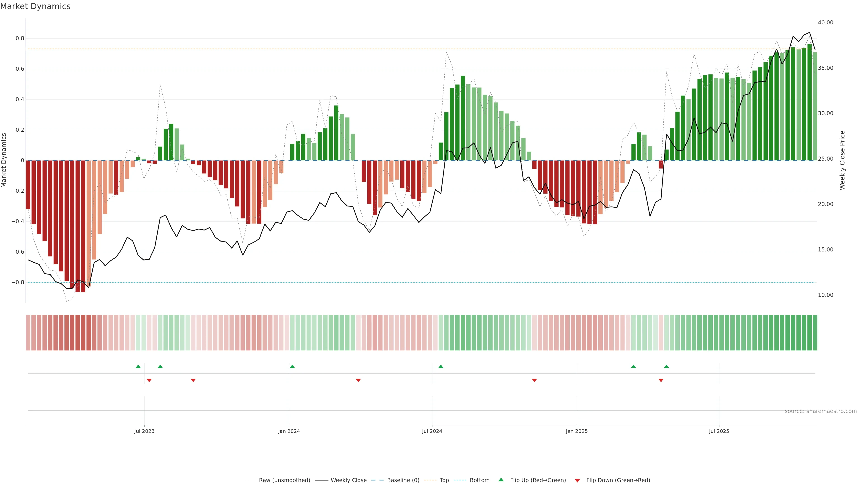Click the Jan 2025 x-axis label
This screenshot has width=868, height=488.
point(577,431)
